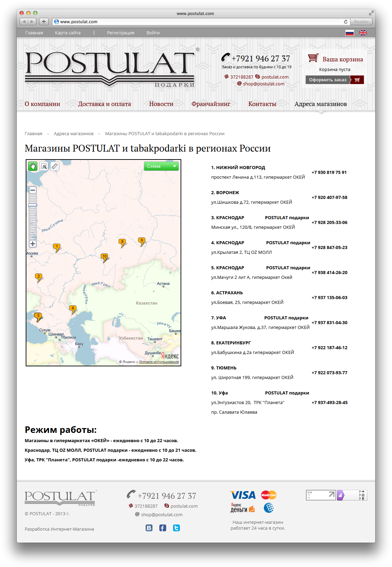The width and height of the screenshot is (392, 567).
Task: Click the browser add bookmark plus button
Action: (44, 22)
